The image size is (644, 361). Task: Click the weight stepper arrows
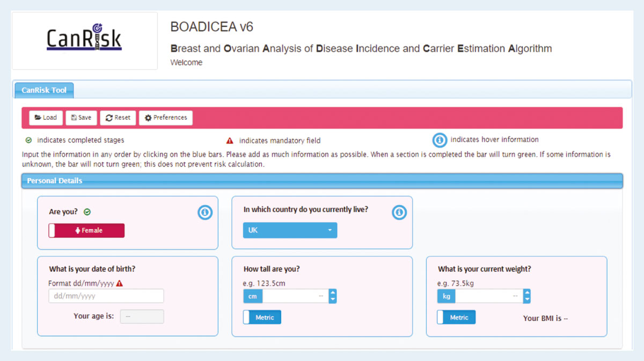pos(526,296)
